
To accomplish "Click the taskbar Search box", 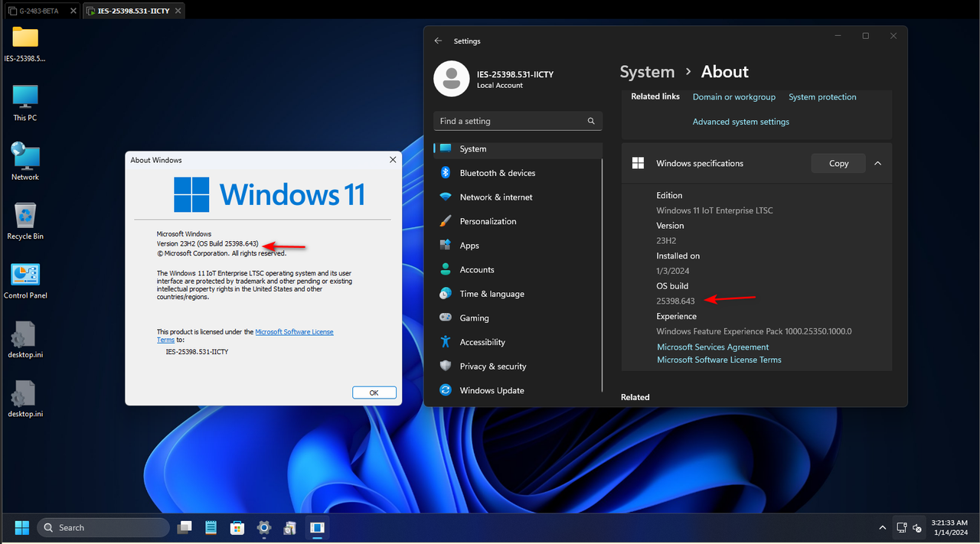I will coord(103,527).
